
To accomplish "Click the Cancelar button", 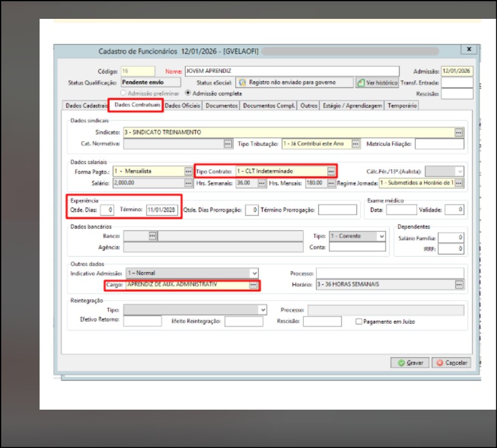I will tap(451, 362).
